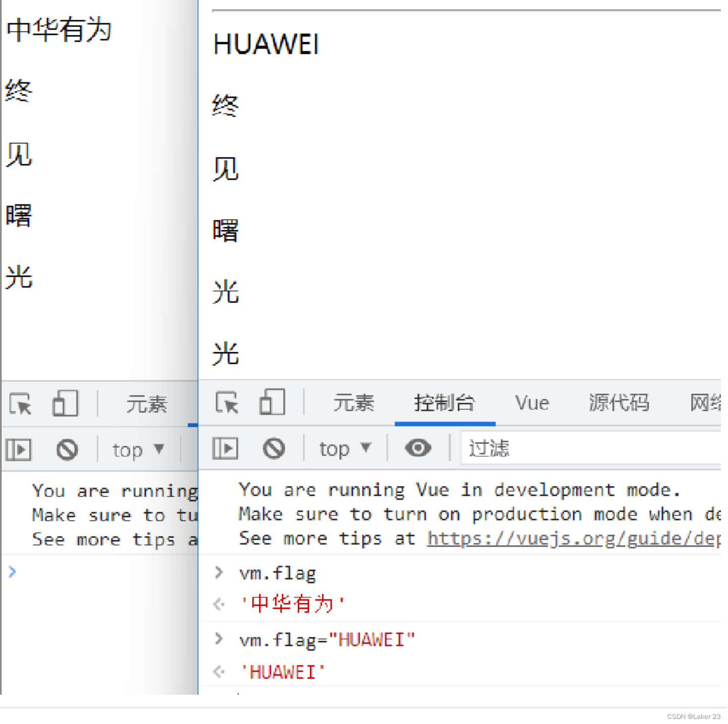Show console sidebar in right DevTools

(225, 448)
